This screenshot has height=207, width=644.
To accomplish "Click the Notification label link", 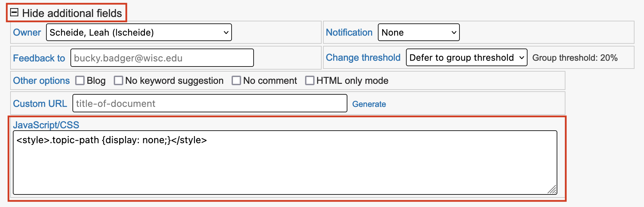I will pyautogui.click(x=349, y=32).
